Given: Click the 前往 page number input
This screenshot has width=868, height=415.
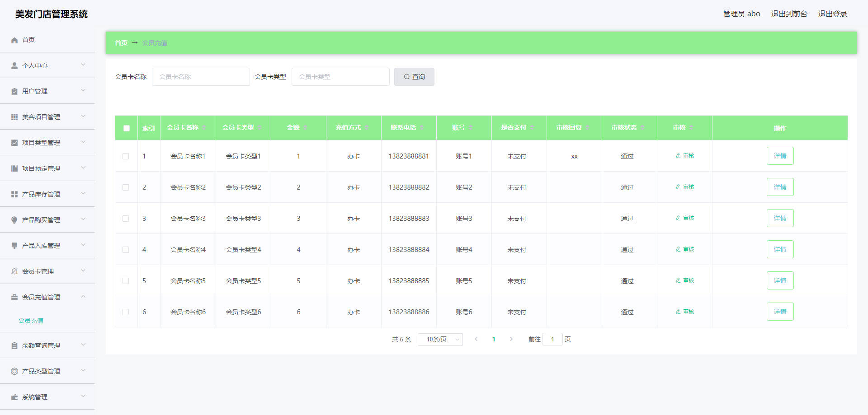Looking at the screenshot, I should [552, 339].
